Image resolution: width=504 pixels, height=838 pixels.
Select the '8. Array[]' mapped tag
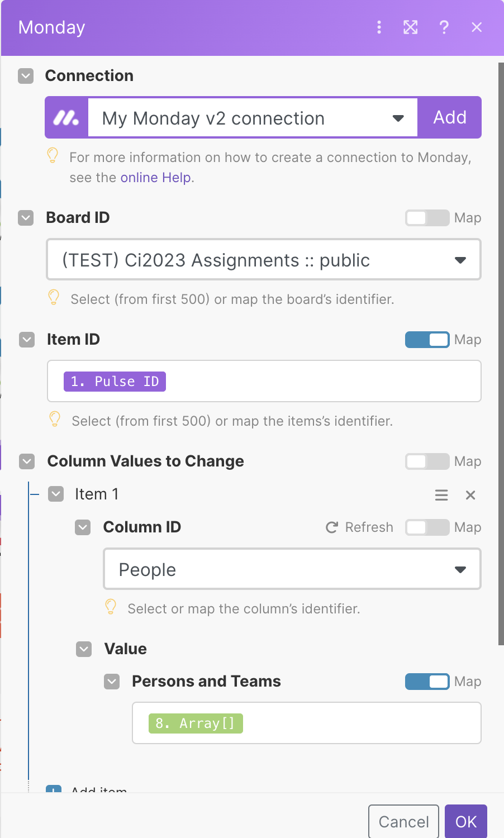click(x=196, y=723)
